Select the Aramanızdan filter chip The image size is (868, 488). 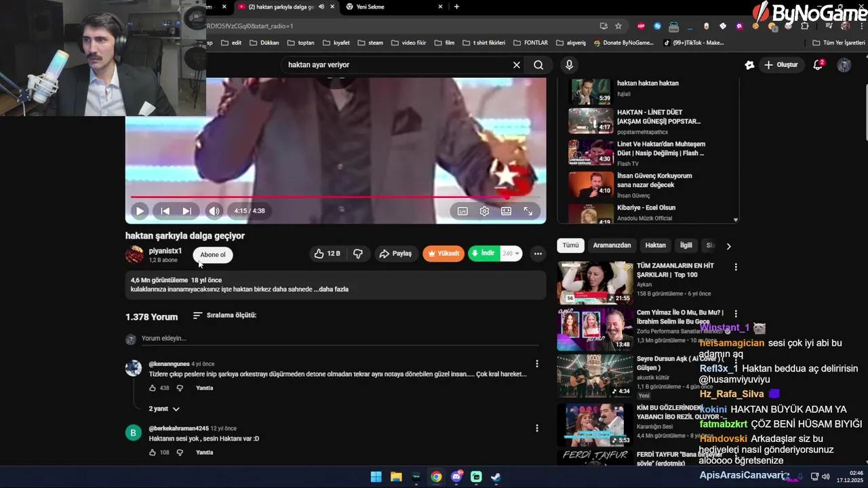click(x=612, y=245)
